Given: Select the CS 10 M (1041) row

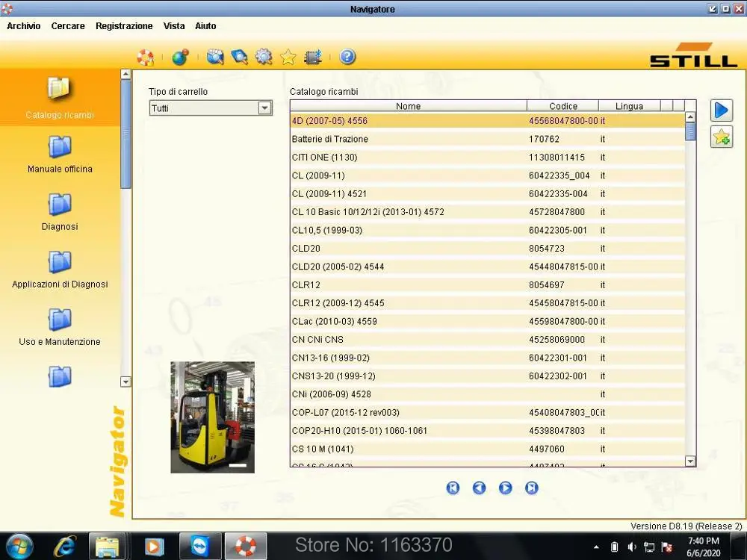Looking at the screenshot, I should [x=487, y=449].
